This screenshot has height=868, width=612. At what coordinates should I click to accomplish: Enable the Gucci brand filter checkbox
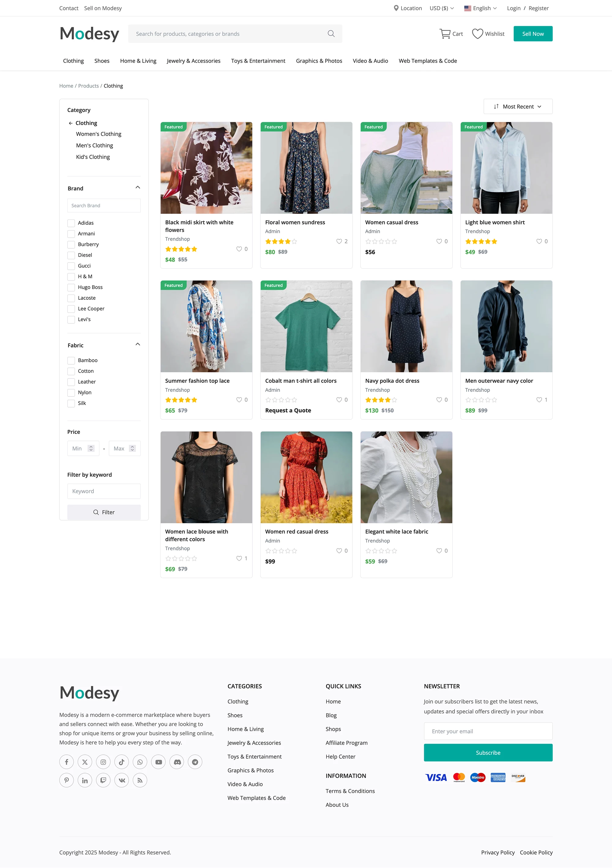point(71,266)
